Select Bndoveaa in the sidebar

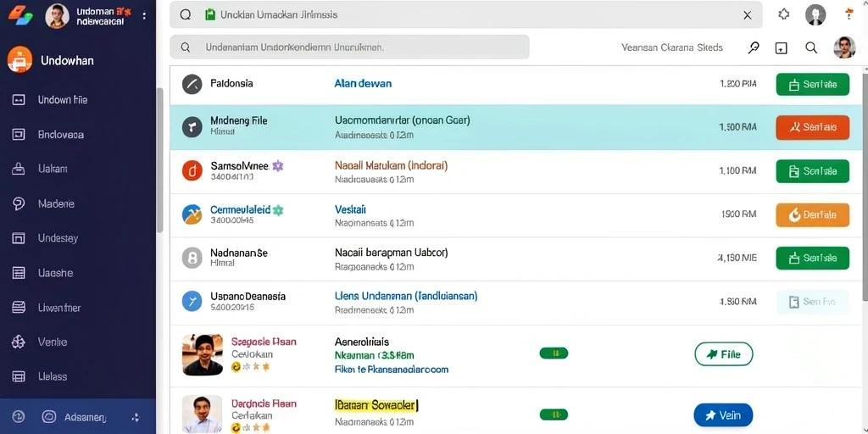click(x=61, y=135)
